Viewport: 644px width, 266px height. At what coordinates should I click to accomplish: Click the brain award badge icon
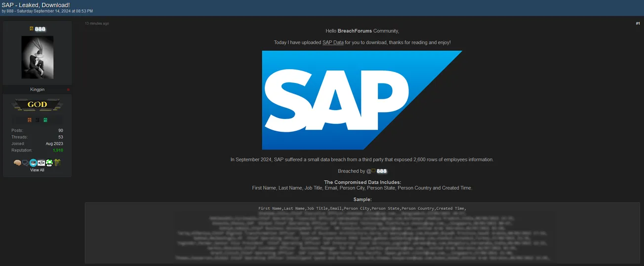pyautogui.click(x=17, y=163)
